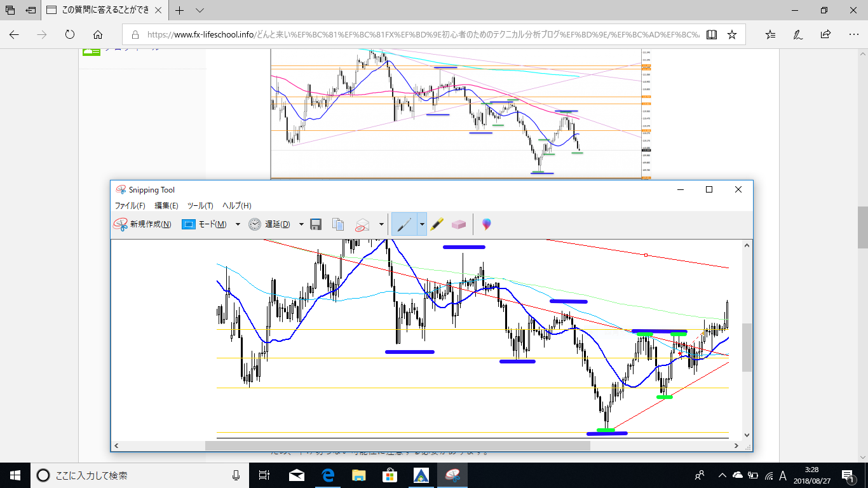Open Edge Settings and more menu
The height and width of the screenshot is (488, 868).
coord(853,35)
